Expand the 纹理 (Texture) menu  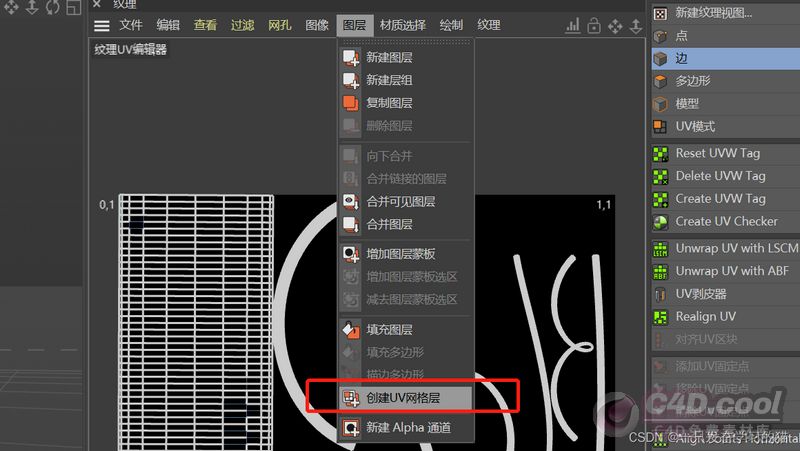489,25
